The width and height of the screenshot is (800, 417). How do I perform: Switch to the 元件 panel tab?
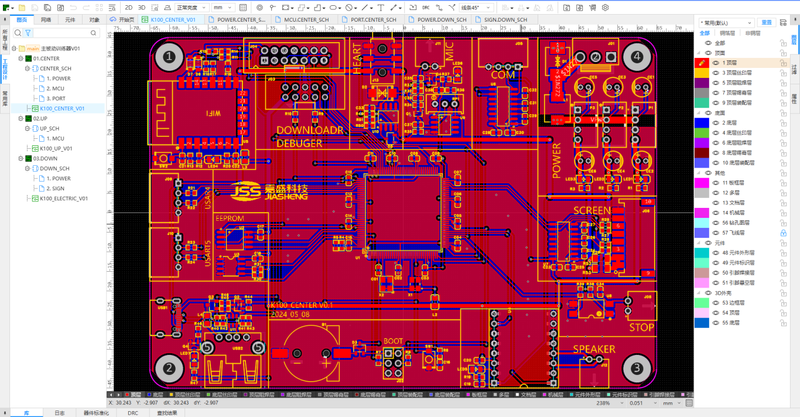(x=70, y=20)
